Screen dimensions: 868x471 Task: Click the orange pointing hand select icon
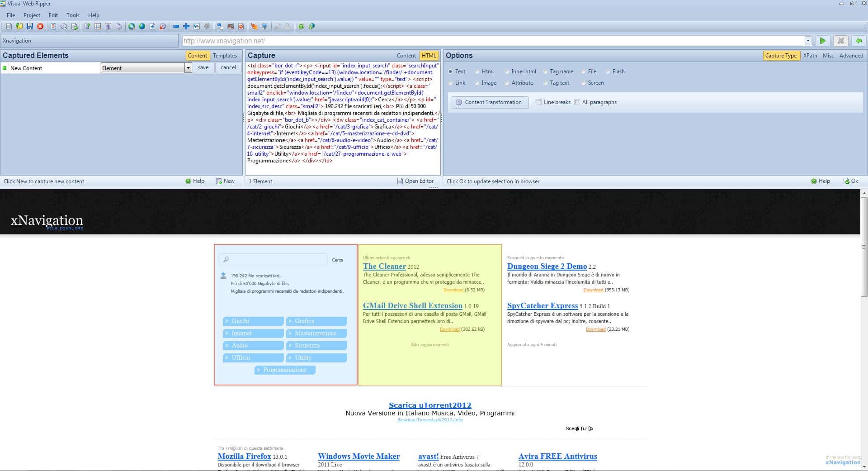pyautogui.click(x=254, y=26)
